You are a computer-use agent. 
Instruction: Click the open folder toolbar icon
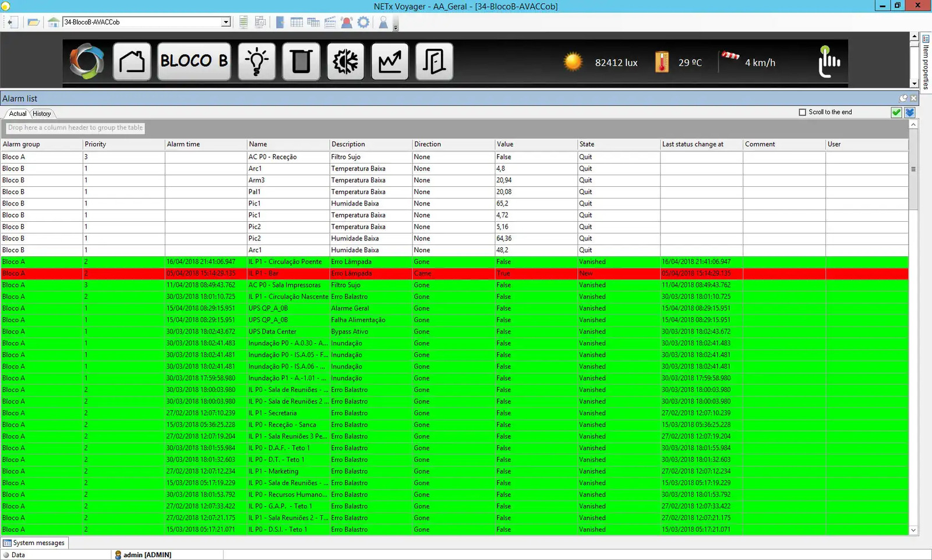tap(33, 22)
